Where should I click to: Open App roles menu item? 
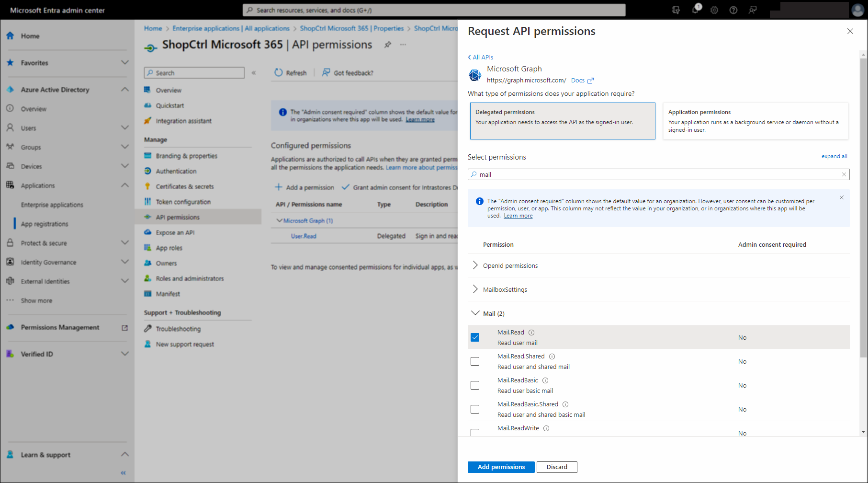(169, 248)
